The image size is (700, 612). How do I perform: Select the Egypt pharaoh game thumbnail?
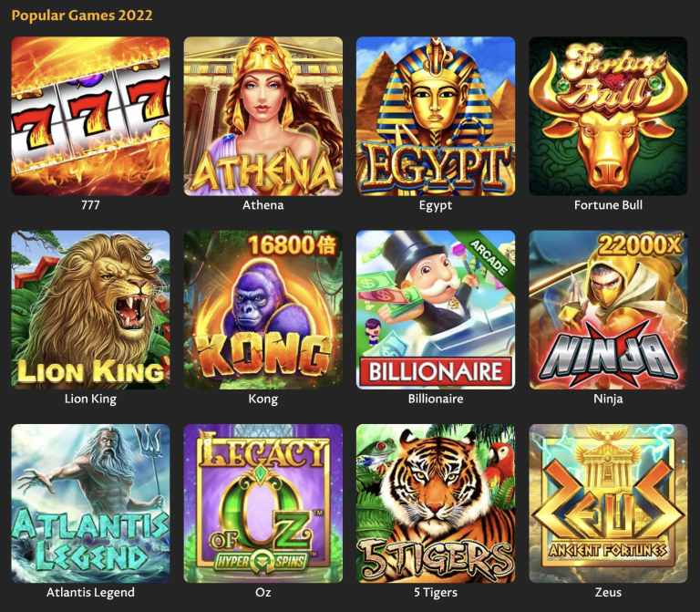pos(436,116)
